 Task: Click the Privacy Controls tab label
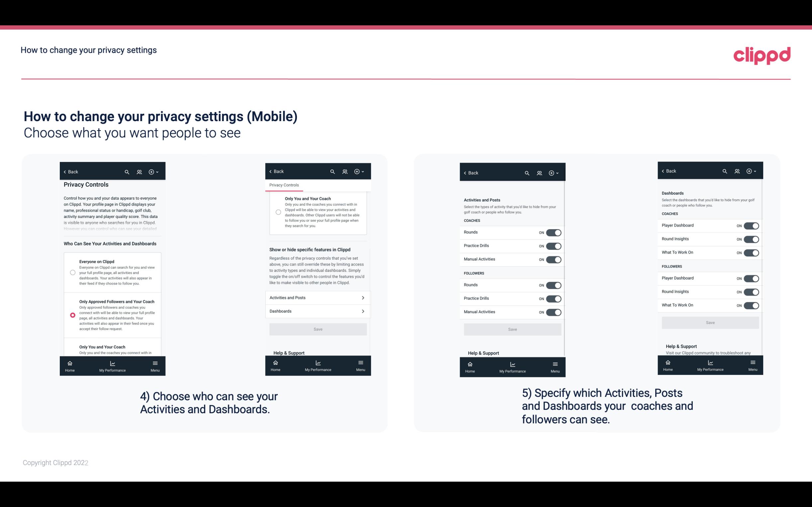coord(284,185)
